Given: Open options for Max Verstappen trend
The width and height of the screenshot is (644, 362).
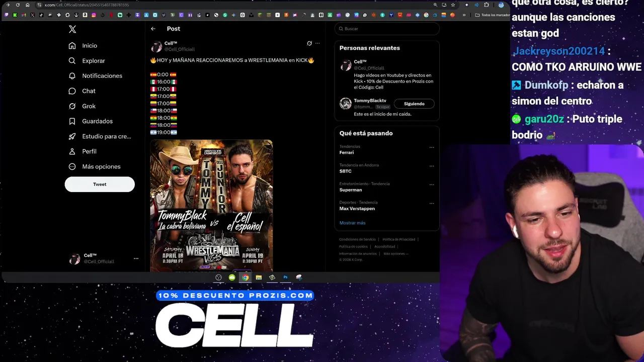Looking at the screenshot, I should [432, 203].
